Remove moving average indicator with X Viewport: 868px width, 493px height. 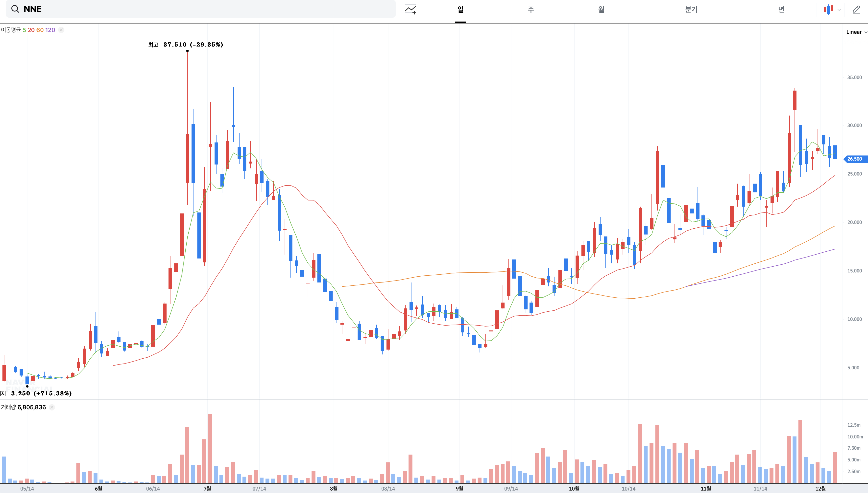point(61,30)
